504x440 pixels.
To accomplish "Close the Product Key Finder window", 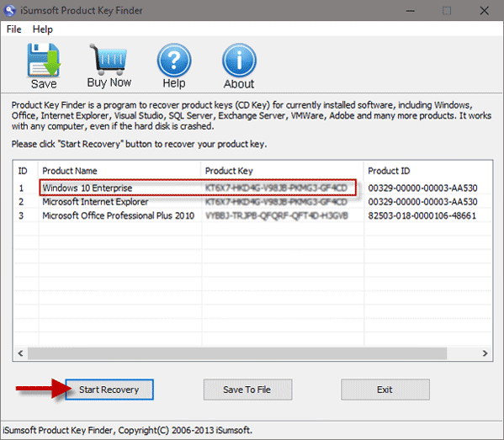I will point(484,11).
